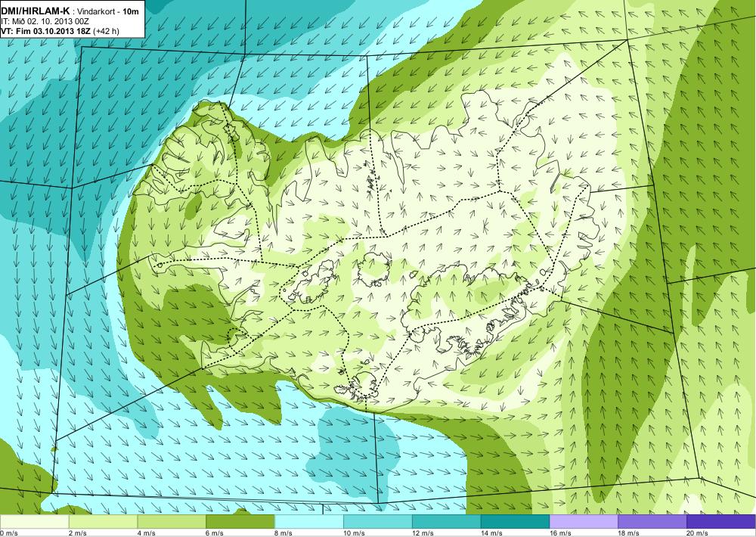Select the pale cyan 8–10 m/s legend swatch
Viewport: 756px width, 537px height.
click(x=309, y=522)
